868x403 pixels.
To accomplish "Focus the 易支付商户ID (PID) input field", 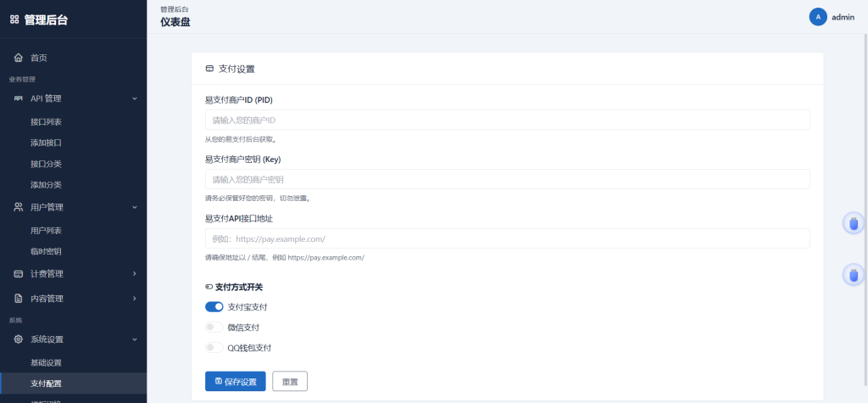I will pyautogui.click(x=508, y=120).
